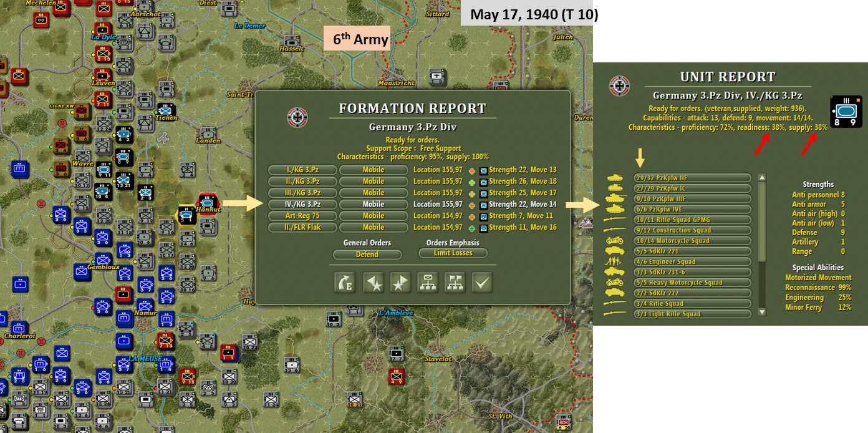Viewport: 868px width, 433px height.
Task: Open the Defend general orders selector
Action: tap(367, 254)
